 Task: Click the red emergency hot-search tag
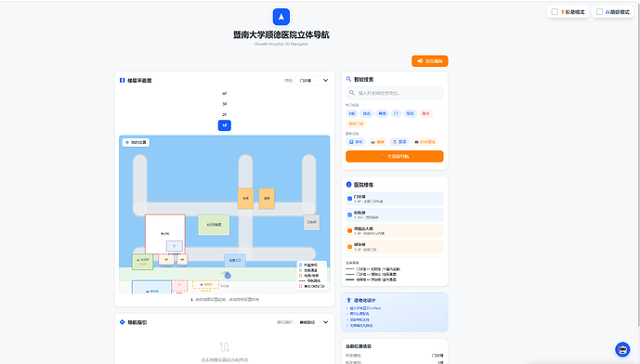pyautogui.click(x=425, y=113)
